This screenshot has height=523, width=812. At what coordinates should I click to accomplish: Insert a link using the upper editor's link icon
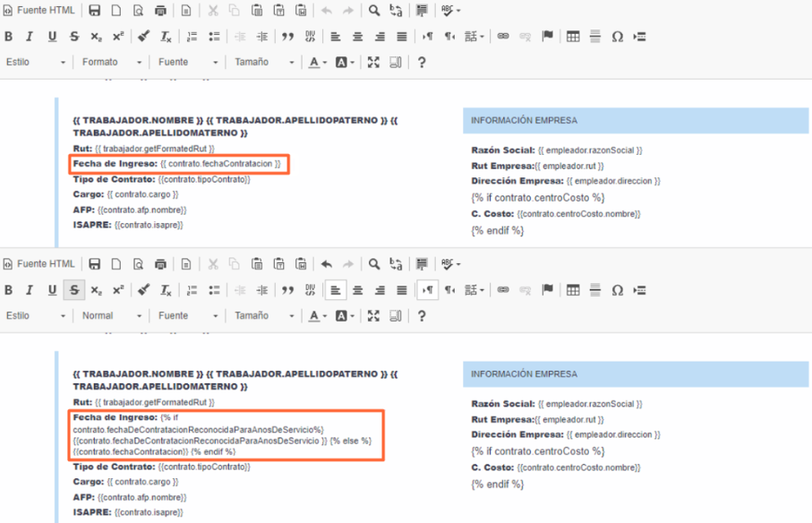pyautogui.click(x=503, y=36)
